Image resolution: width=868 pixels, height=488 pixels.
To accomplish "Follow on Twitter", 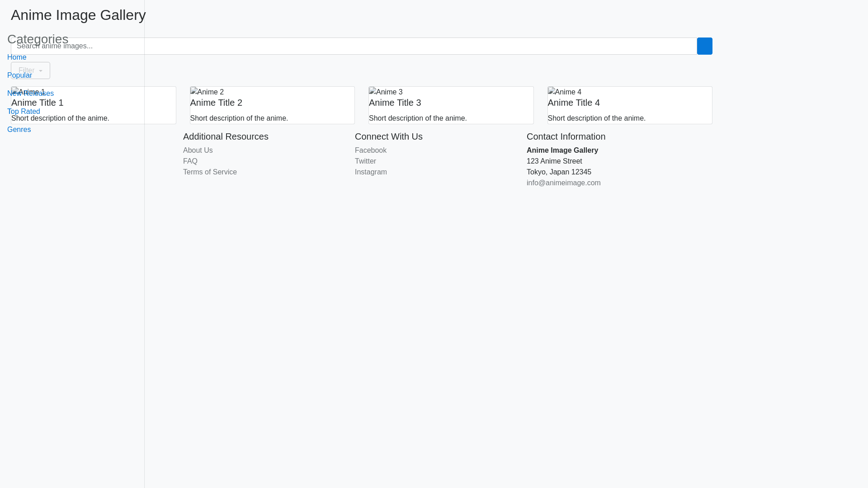I will tap(365, 161).
